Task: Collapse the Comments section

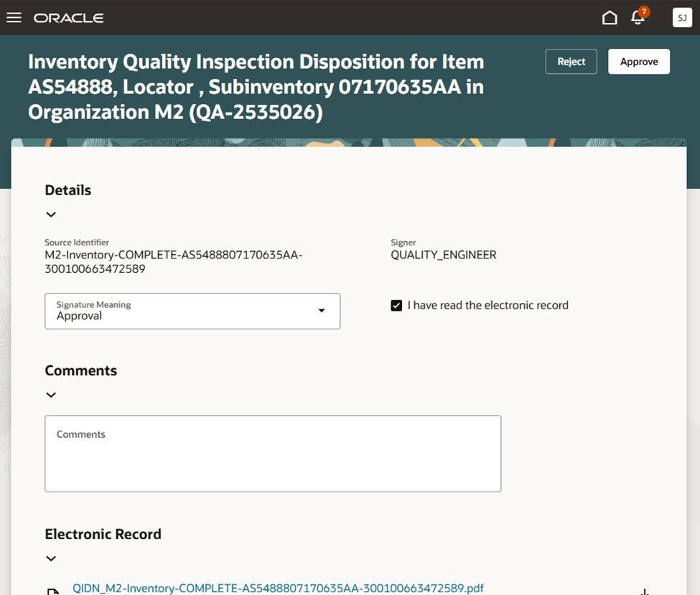Action: click(x=50, y=394)
